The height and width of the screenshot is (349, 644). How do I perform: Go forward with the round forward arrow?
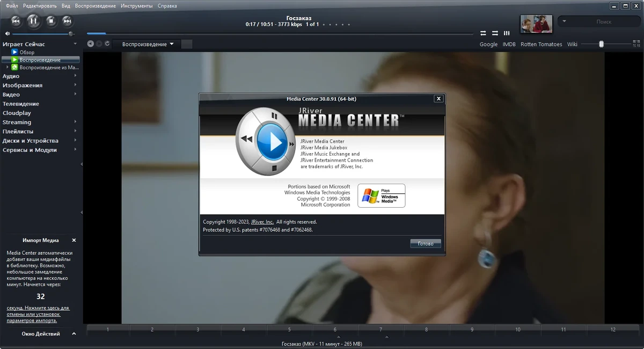[x=99, y=44]
